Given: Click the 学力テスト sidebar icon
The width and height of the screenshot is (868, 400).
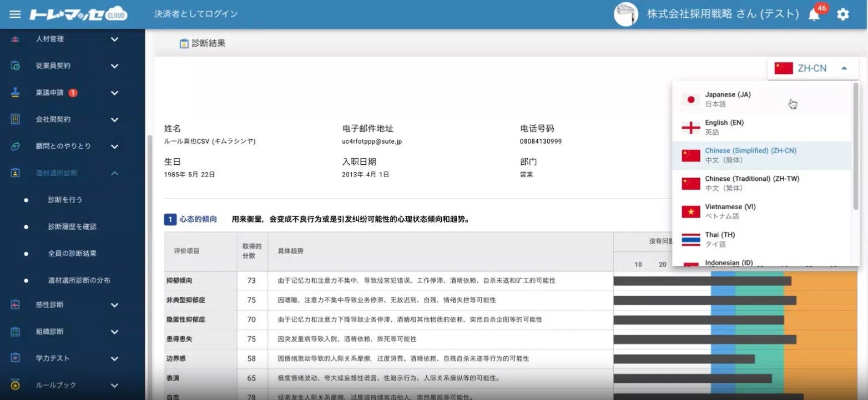Looking at the screenshot, I should [x=15, y=358].
